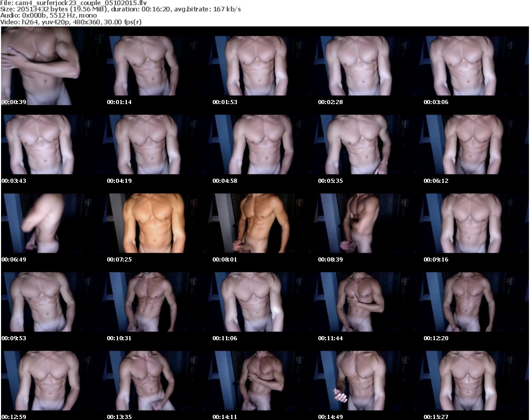Select the thumbnail frame at 00:01:14
The image size is (530, 420).
[159, 66]
